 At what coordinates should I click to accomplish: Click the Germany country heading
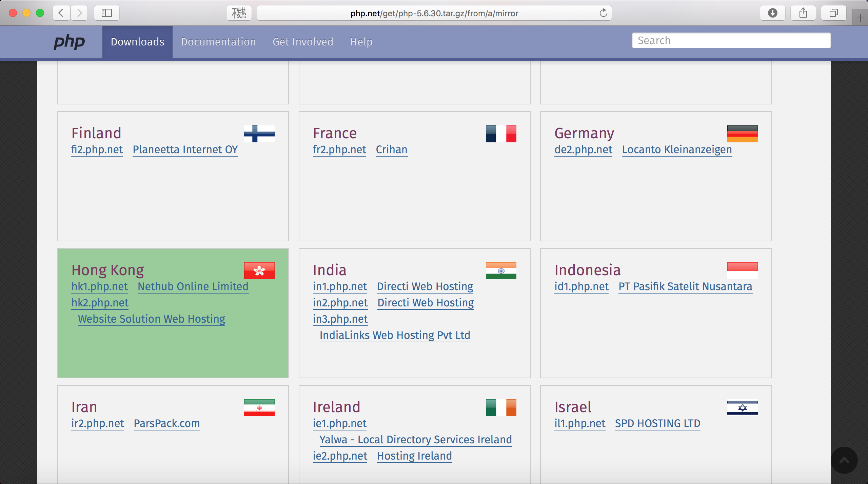coord(584,133)
